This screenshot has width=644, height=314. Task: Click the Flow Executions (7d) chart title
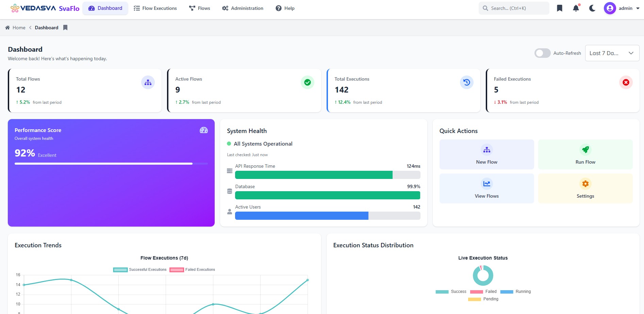(x=164, y=258)
